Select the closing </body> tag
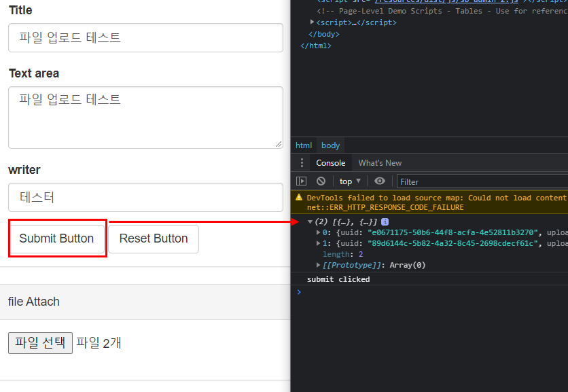Image resolution: width=568 pixels, height=392 pixels. pos(324,34)
